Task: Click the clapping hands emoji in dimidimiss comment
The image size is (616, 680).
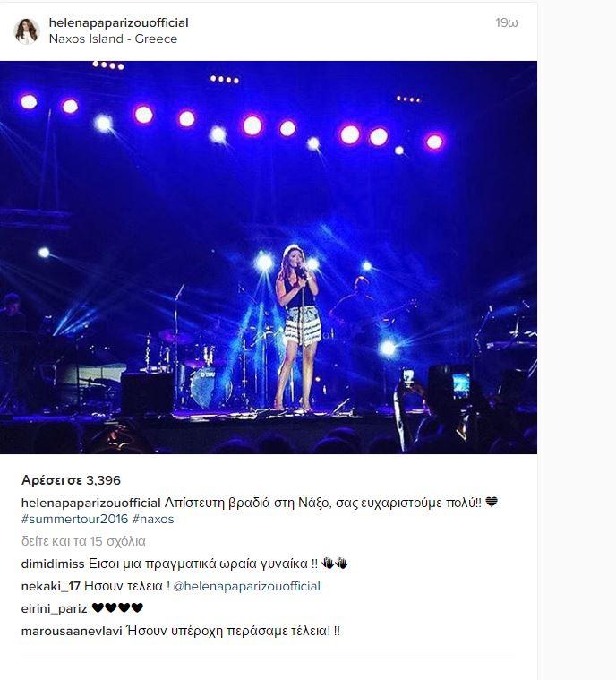Action: click(335, 564)
